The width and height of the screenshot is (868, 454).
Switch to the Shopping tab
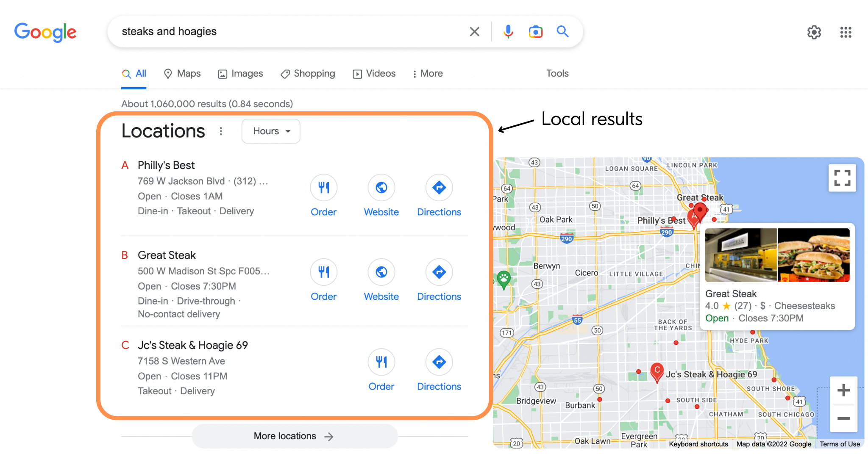[308, 73]
